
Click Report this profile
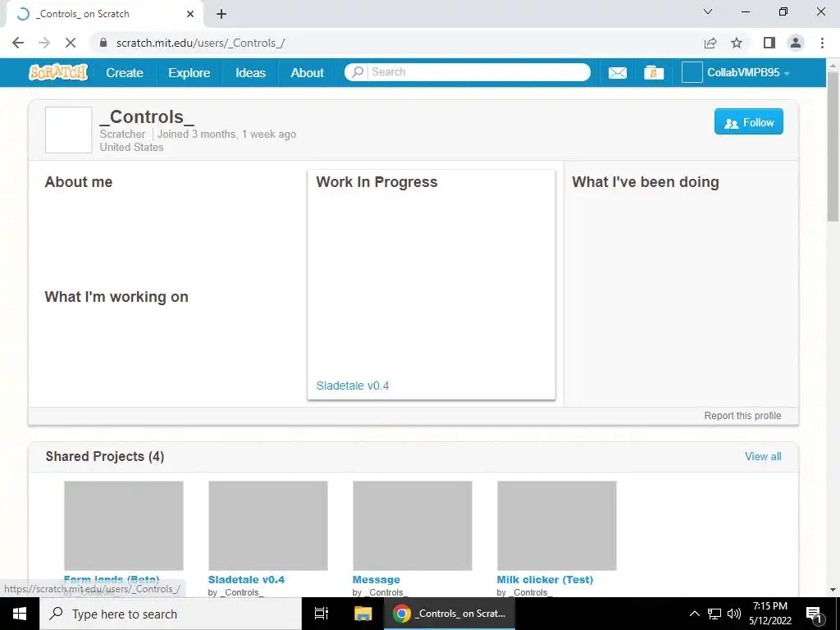[x=742, y=416]
